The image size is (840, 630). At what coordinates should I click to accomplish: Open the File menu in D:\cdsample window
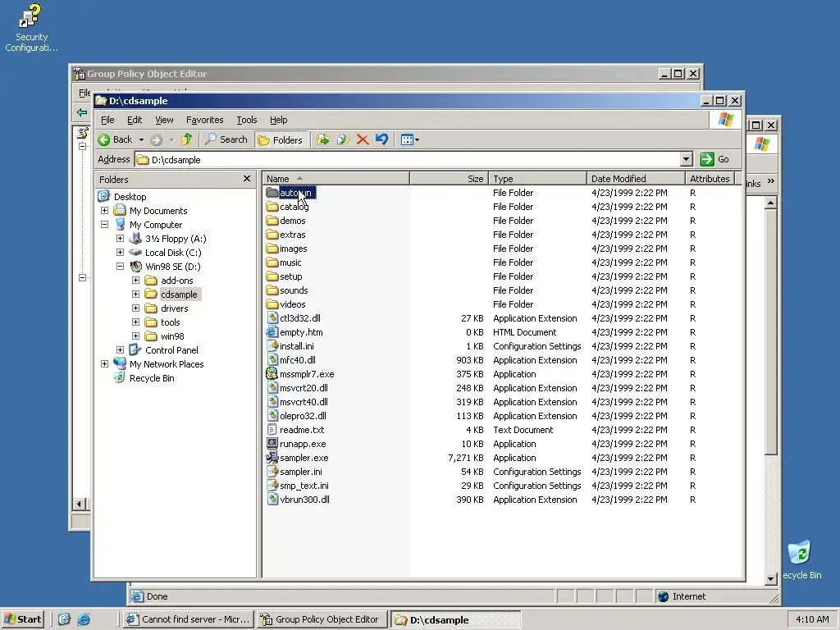click(x=107, y=120)
